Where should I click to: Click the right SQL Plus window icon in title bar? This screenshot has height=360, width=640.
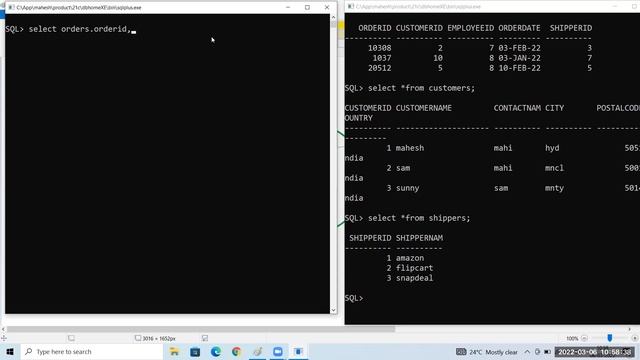[351, 7]
